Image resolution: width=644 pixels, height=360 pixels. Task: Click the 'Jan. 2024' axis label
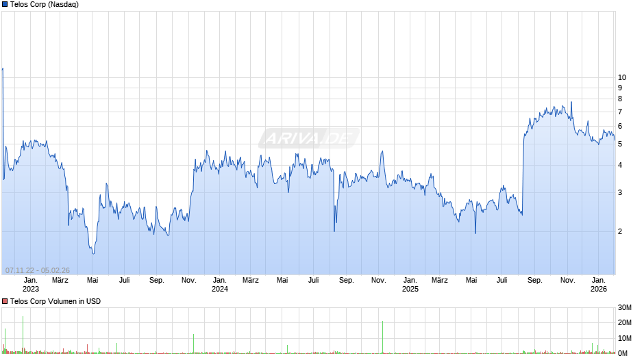pyautogui.click(x=220, y=285)
